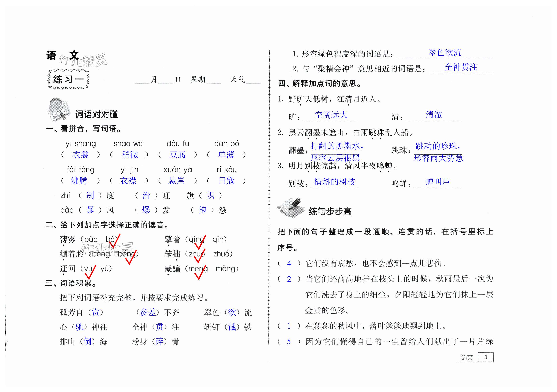The width and height of the screenshot is (557, 392).
Task: Click the answer 稍微 under shāo wēi
Action: point(130,155)
